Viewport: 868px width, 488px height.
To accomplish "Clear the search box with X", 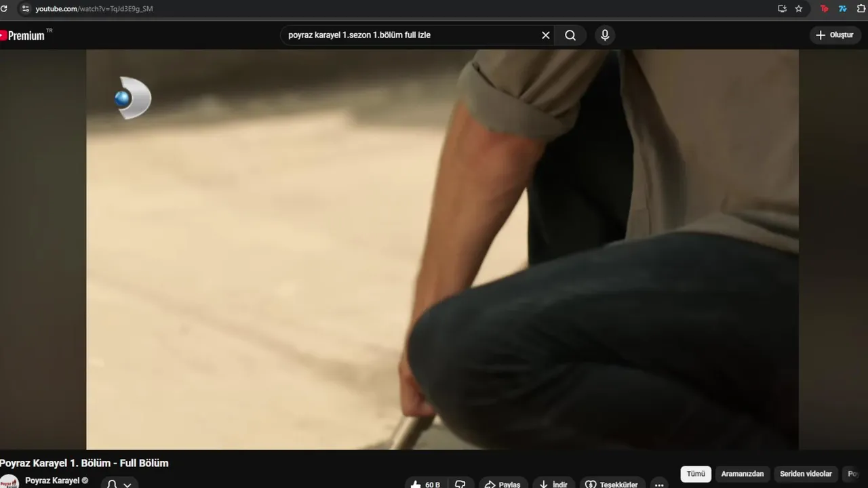I will pyautogui.click(x=545, y=35).
